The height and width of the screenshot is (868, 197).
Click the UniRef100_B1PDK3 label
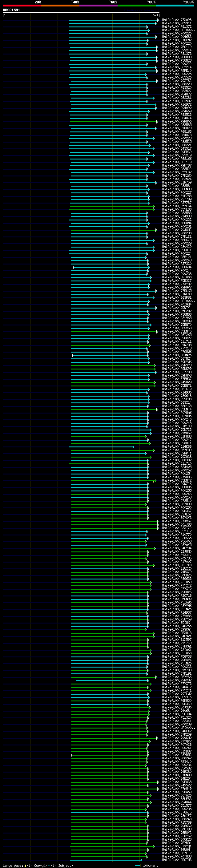point(177,128)
